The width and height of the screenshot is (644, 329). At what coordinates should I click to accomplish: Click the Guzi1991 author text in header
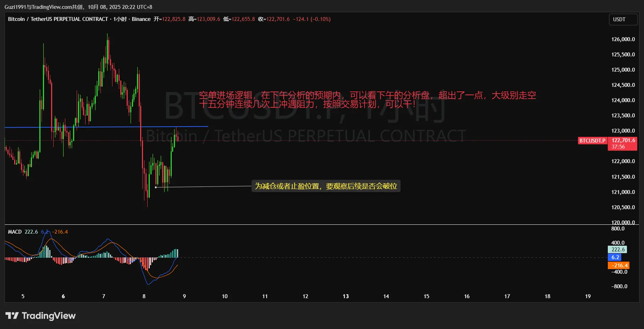15,7
